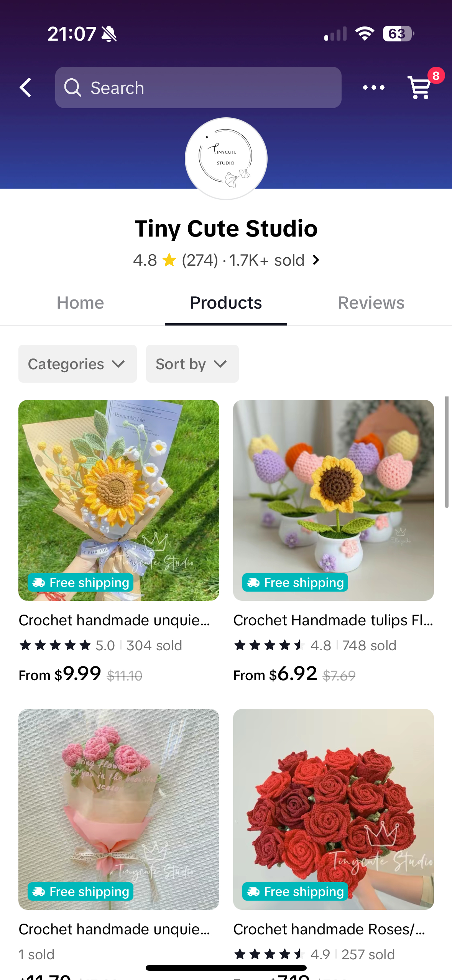Open the shopping cart
452x980 pixels.
click(420, 88)
